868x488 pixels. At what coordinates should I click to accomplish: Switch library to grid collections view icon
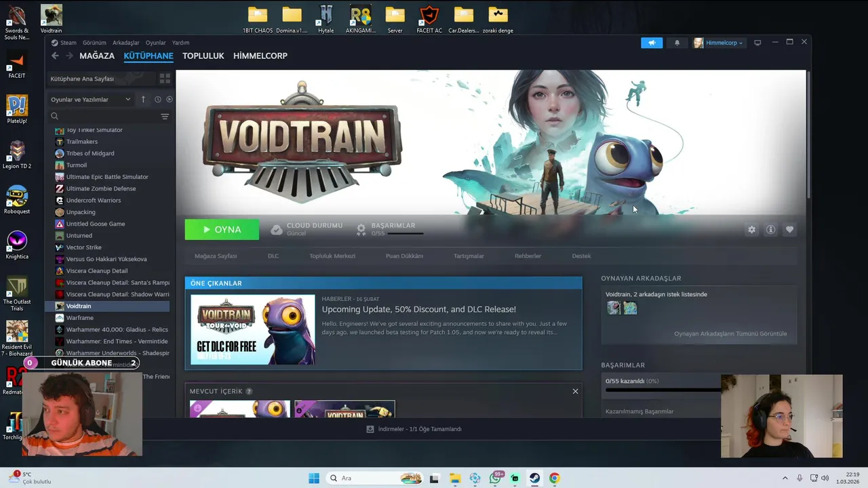click(x=165, y=79)
